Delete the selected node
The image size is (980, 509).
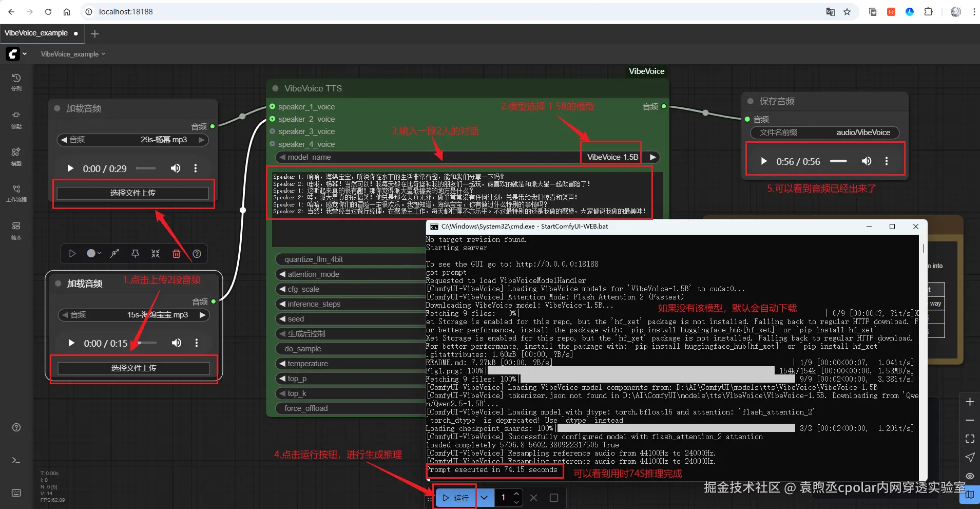click(176, 254)
